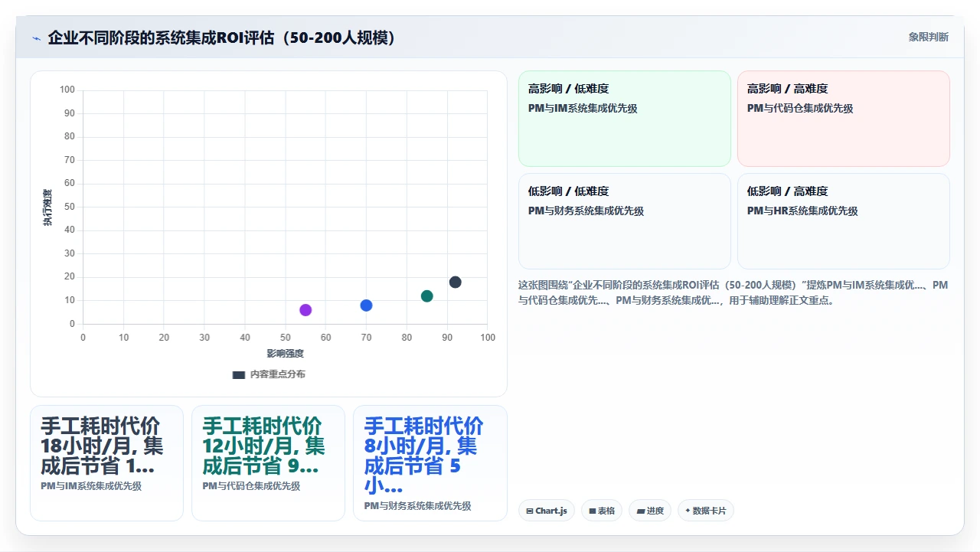Click the 表格 tag chip

602,511
